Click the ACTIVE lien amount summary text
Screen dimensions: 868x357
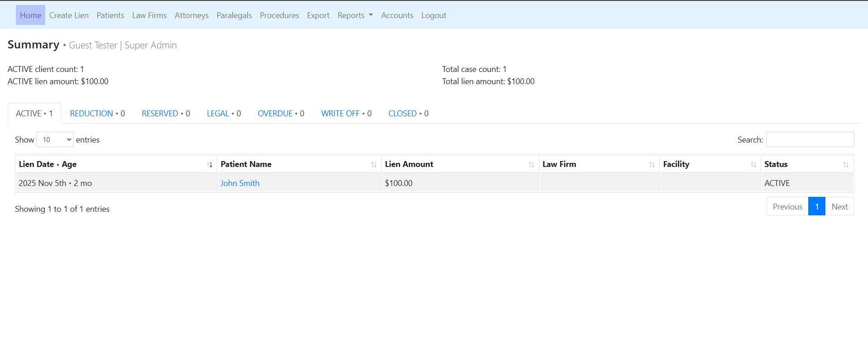(x=58, y=81)
